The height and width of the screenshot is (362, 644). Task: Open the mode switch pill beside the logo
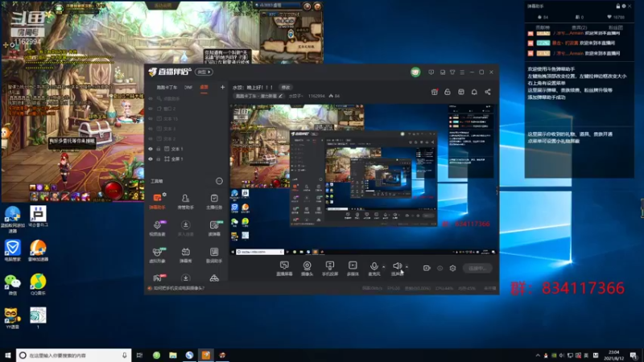click(204, 72)
